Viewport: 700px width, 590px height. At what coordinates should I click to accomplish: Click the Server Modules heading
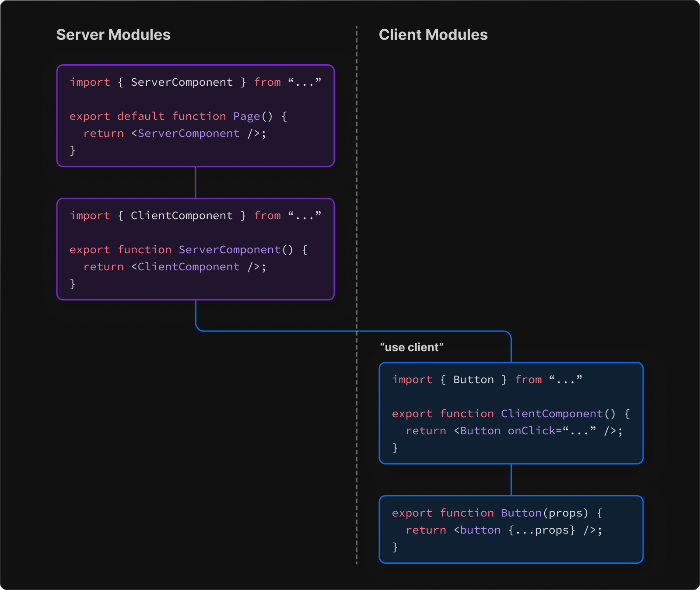coord(113,35)
